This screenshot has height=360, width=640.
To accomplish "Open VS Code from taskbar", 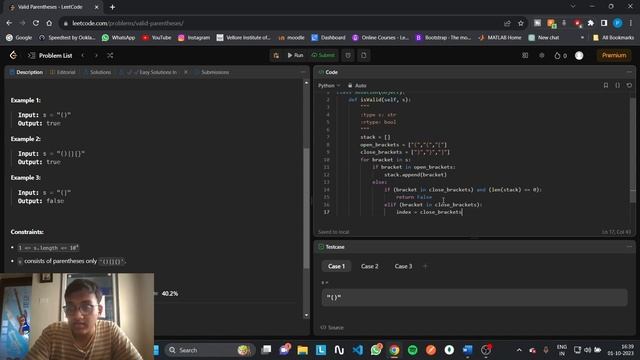I will tap(358, 350).
